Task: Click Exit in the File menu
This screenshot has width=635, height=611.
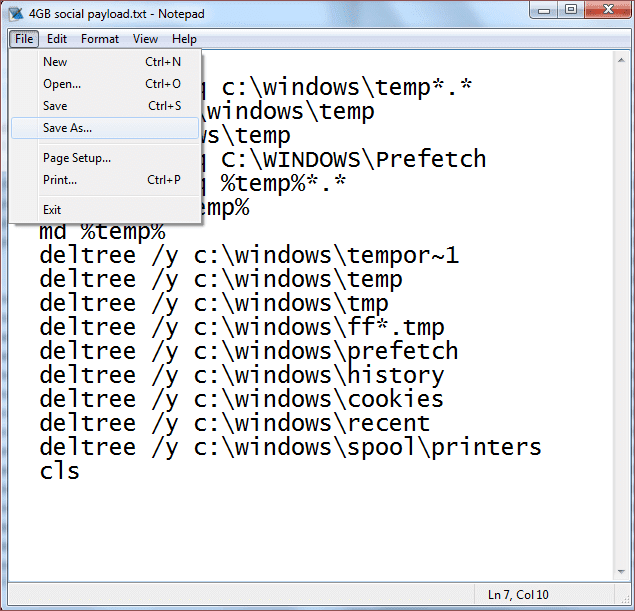Action: click(52, 210)
